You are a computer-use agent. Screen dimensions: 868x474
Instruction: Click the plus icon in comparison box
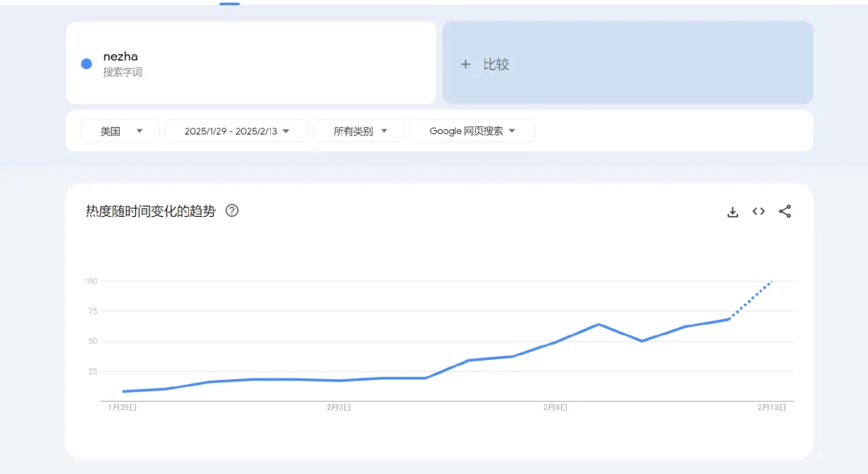click(x=465, y=64)
